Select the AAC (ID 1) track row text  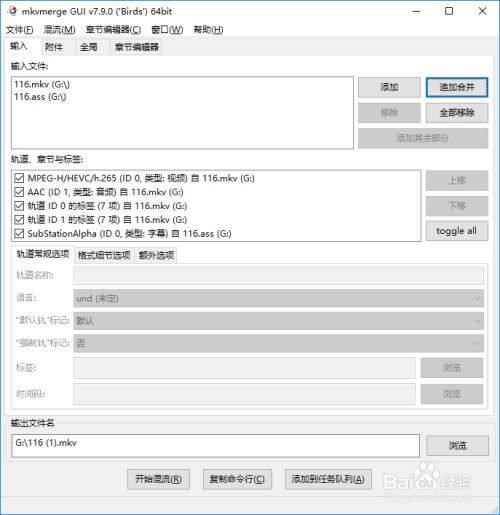(105, 192)
